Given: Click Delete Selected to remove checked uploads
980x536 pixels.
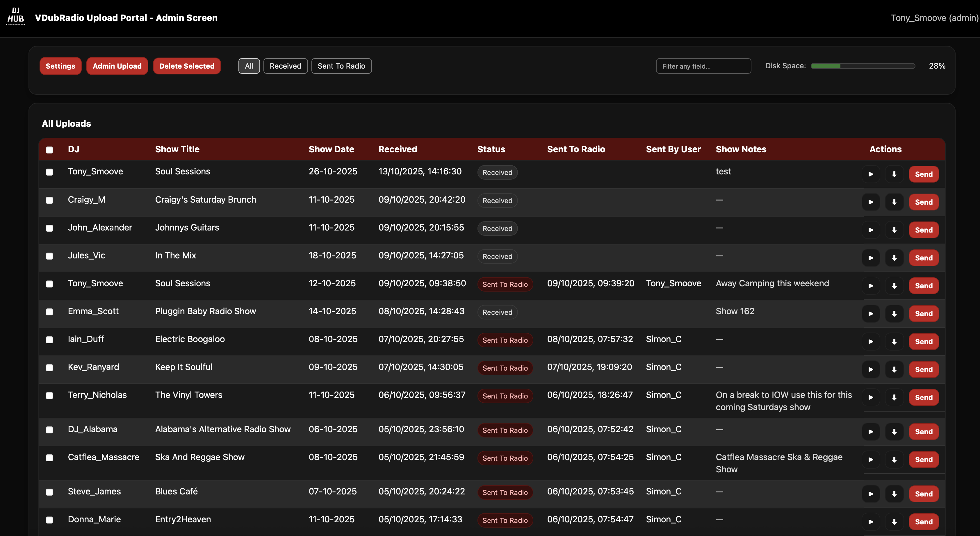Looking at the screenshot, I should tap(187, 66).
